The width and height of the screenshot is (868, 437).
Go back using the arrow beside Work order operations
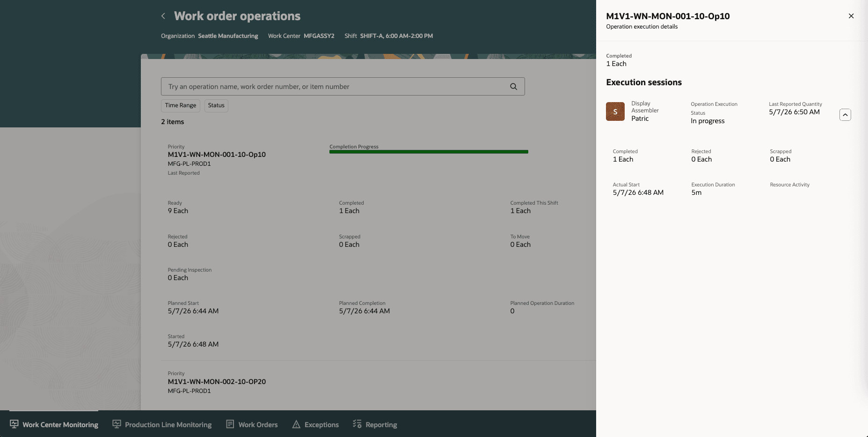point(163,16)
